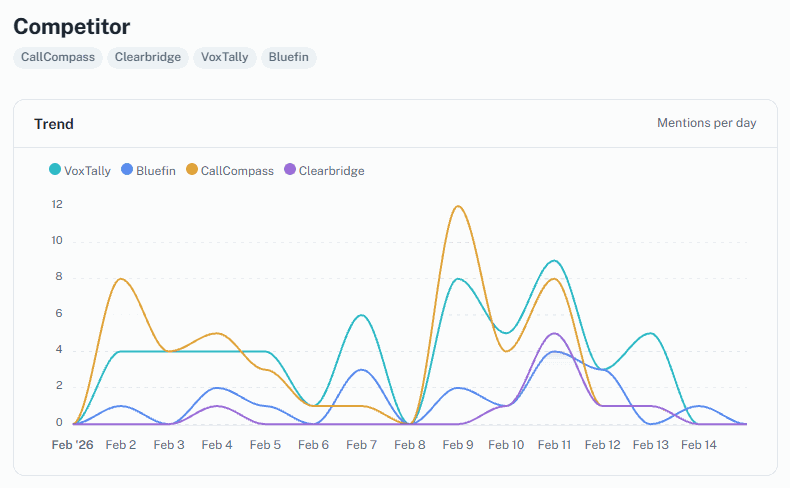This screenshot has width=790, height=488.
Task: Click the Clearbridge peak of 5 on Feb 11
Action: [x=554, y=333]
